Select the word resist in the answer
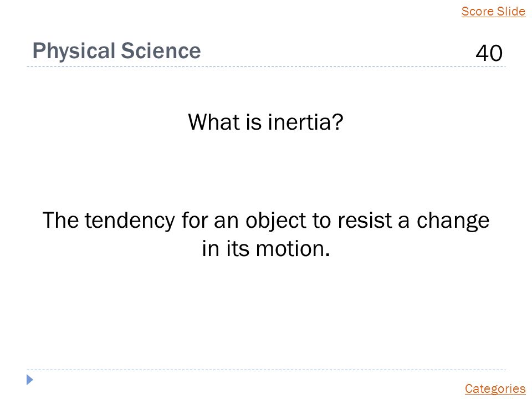532x399 pixels. point(365,221)
